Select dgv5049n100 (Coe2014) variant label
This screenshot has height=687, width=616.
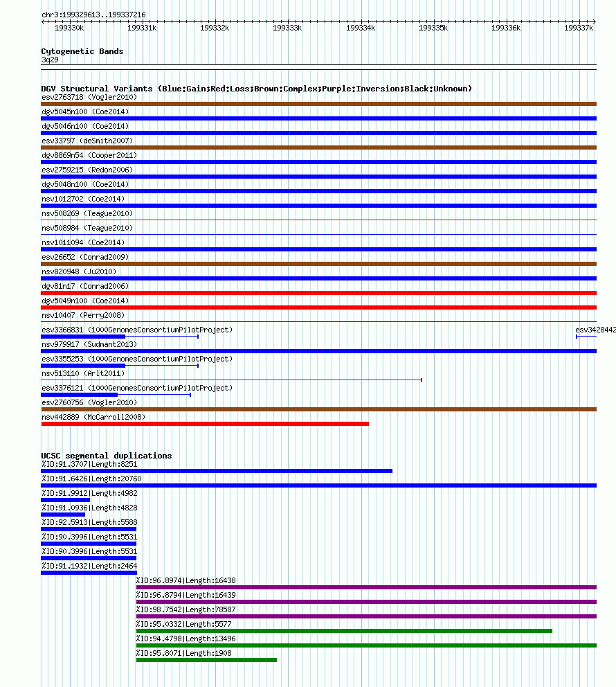tap(85, 301)
